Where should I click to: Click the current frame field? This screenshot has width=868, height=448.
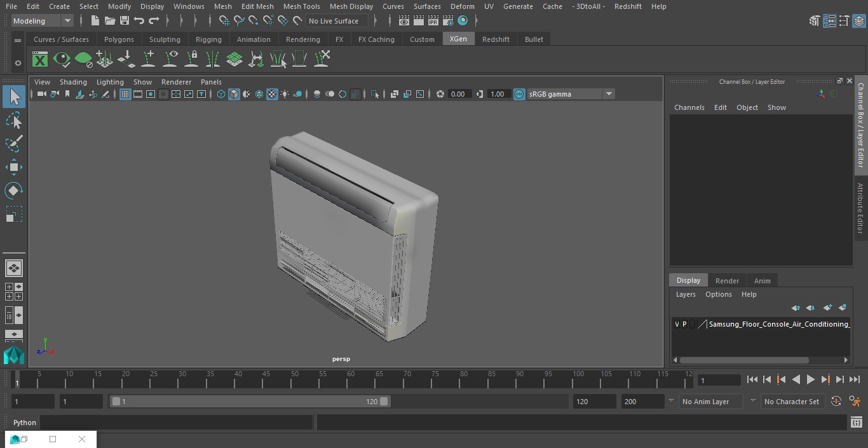click(x=719, y=381)
